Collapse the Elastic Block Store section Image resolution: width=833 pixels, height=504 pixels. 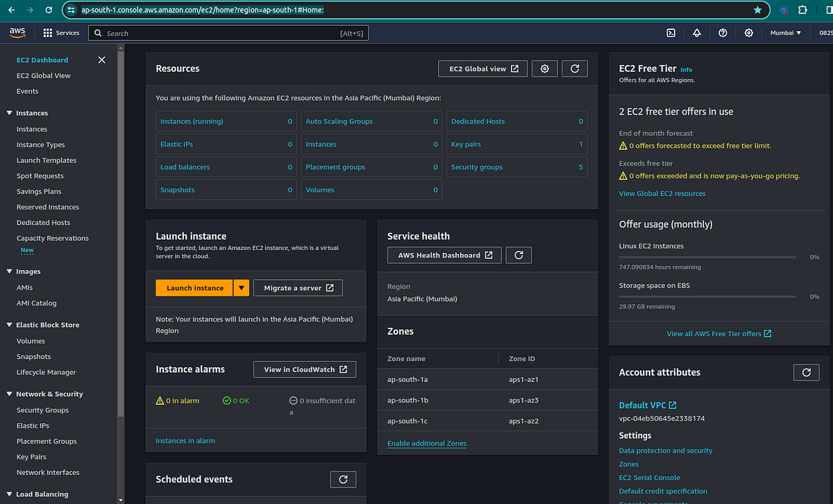point(10,325)
